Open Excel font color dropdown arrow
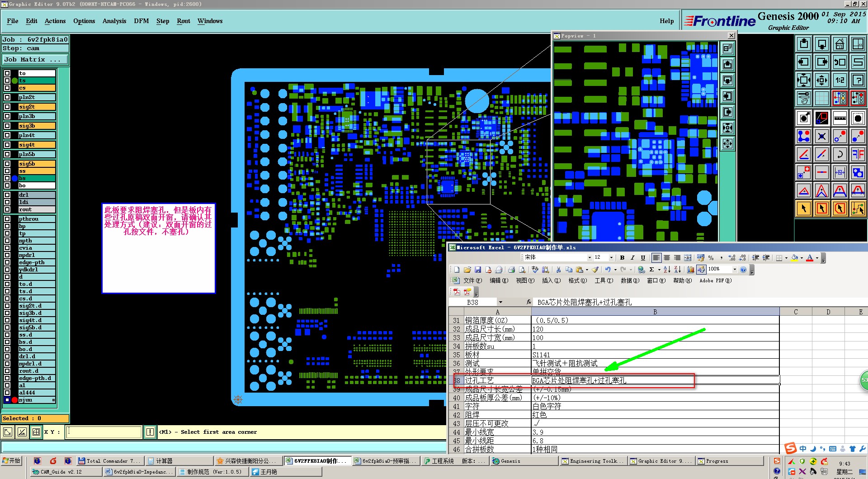The image size is (868, 479). (817, 258)
